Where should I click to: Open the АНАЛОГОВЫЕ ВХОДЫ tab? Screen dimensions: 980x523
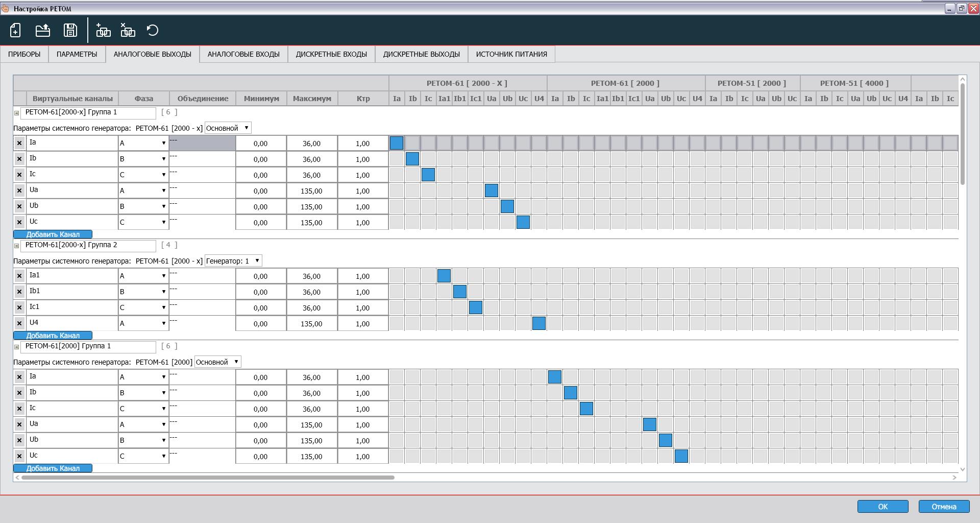(x=243, y=54)
